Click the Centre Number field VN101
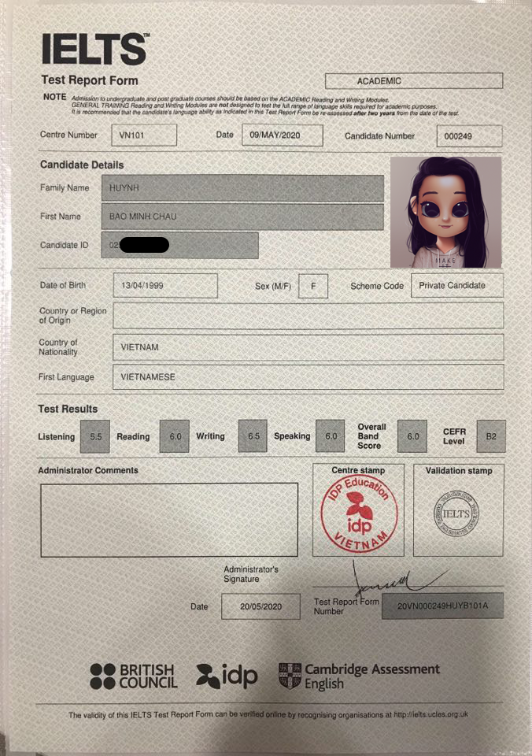532x756 pixels. click(144, 135)
